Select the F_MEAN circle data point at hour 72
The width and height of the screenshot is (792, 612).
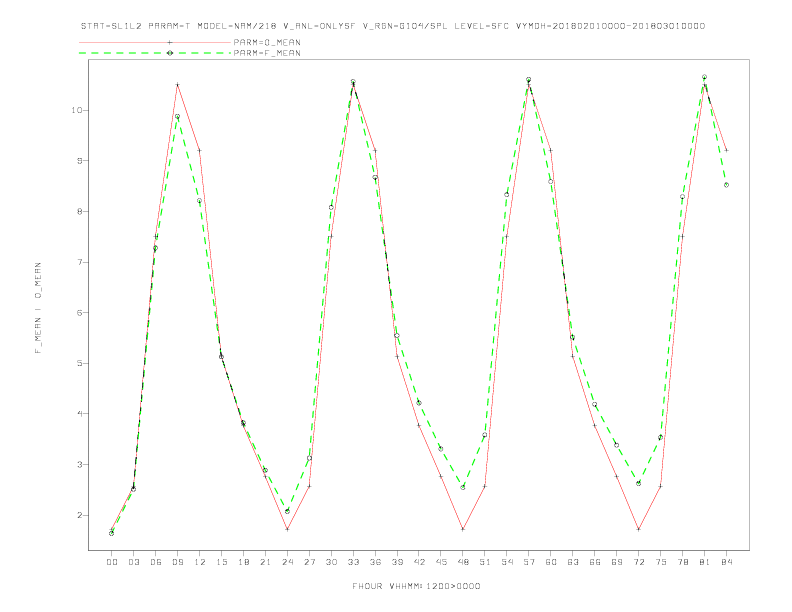[638, 483]
